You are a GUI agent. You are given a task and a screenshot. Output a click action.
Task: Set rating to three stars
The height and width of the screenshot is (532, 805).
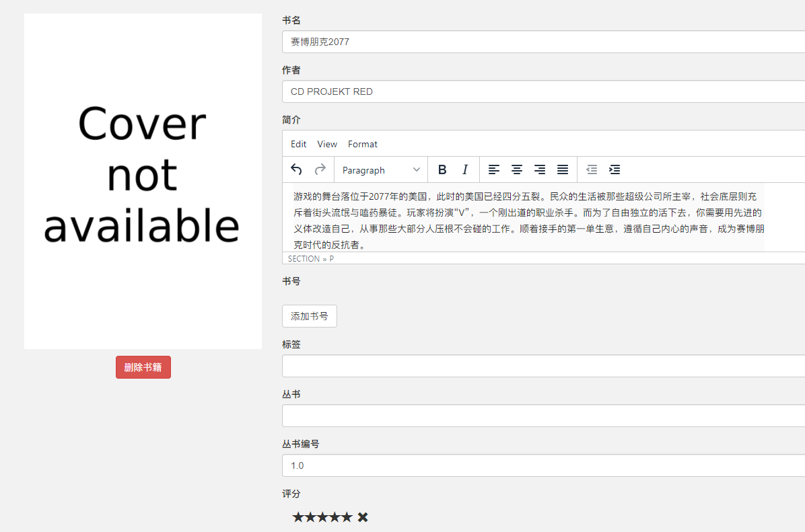(x=322, y=517)
